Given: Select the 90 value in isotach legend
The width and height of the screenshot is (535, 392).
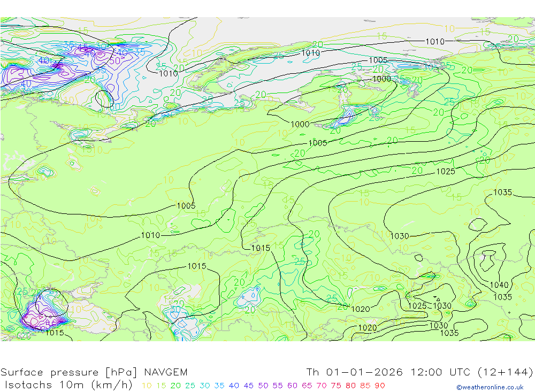Looking at the screenshot, I should 380,386.
